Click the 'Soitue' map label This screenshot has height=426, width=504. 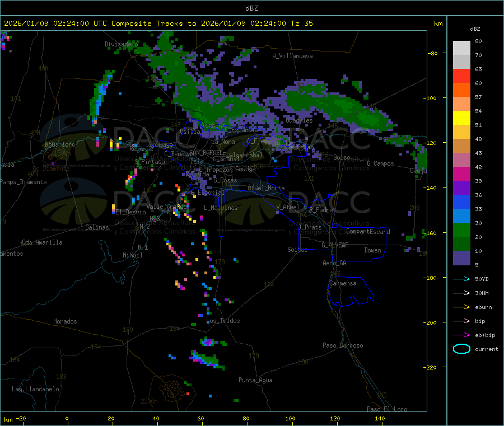coord(297,250)
